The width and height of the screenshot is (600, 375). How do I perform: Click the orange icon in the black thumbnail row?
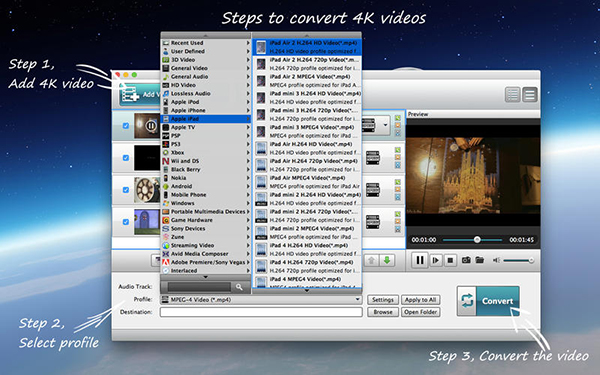point(398,157)
